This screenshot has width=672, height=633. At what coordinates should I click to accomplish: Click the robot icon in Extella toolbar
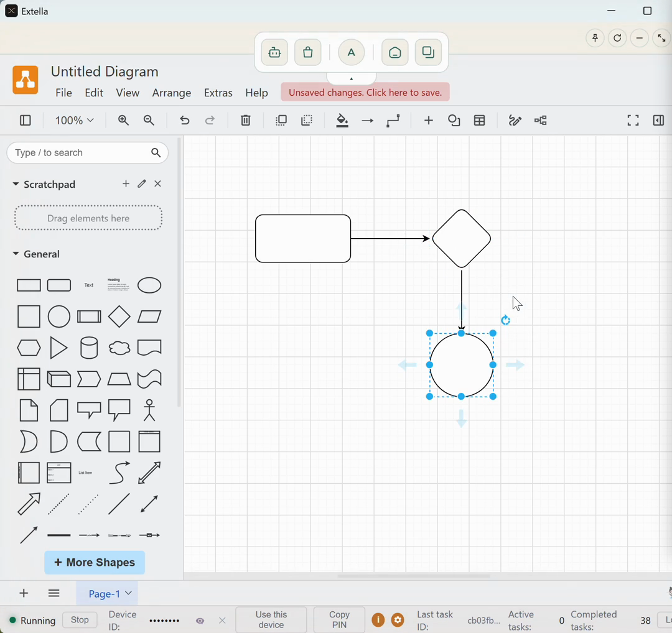(275, 52)
